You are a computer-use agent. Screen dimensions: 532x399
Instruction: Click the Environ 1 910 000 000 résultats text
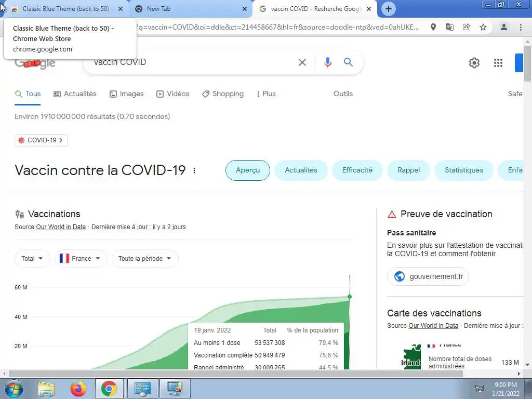[x=92, y=116]
